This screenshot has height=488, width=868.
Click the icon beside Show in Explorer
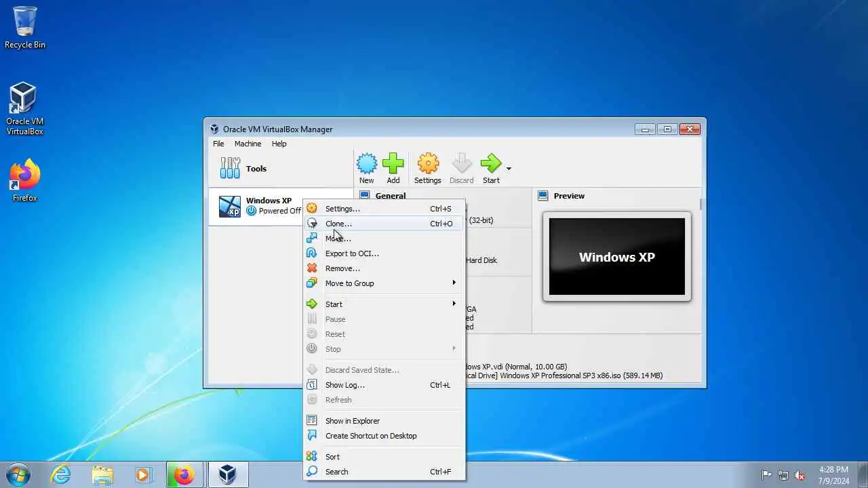[312, 421]
